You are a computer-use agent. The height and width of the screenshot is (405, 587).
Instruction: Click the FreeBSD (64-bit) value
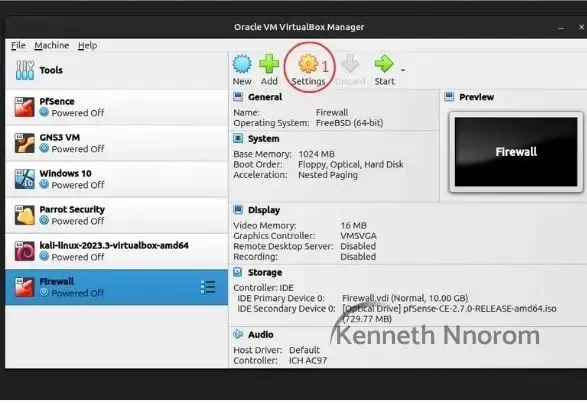click(349, 123)
